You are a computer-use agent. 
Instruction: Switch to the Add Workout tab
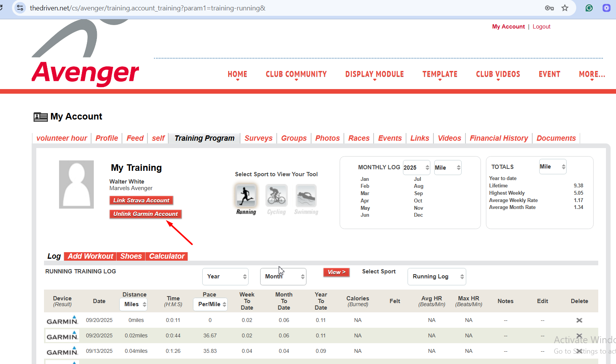tap(90, 256)
